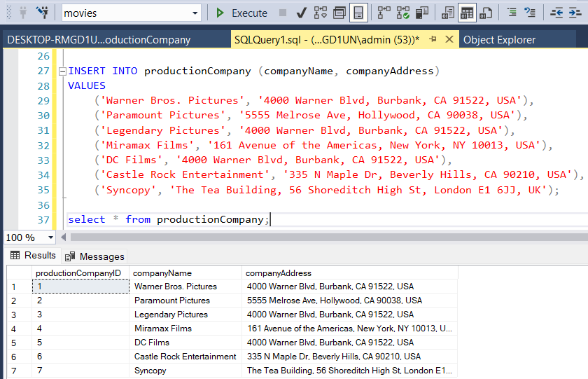Image resolution: width=588 pixels, height=379 pixels.
Task: Select row header 4 in results
Action: (20, 329)
